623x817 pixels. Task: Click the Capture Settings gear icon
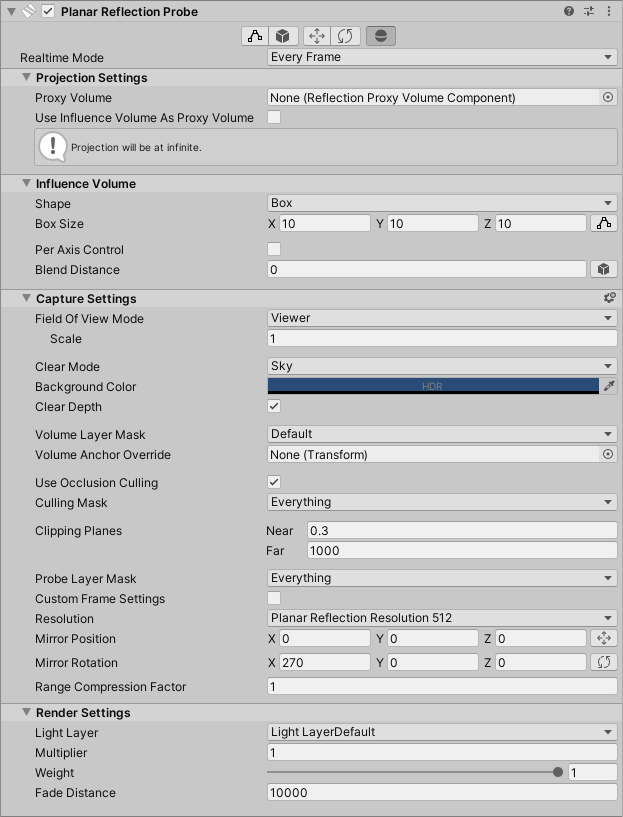(x=609, y=298)
